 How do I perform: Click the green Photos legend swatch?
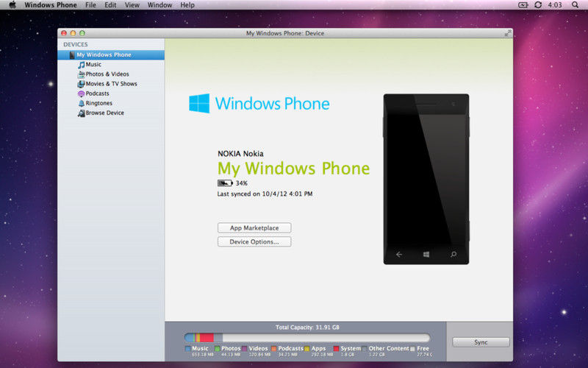(x=217, y=349)
